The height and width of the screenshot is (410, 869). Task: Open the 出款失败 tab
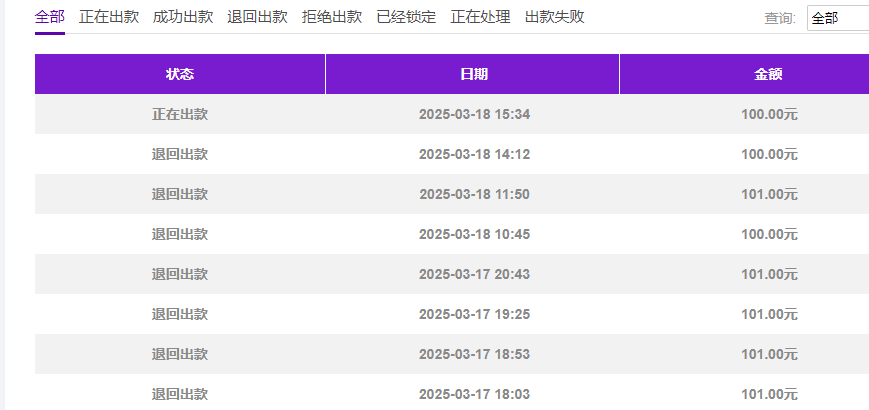554,17
